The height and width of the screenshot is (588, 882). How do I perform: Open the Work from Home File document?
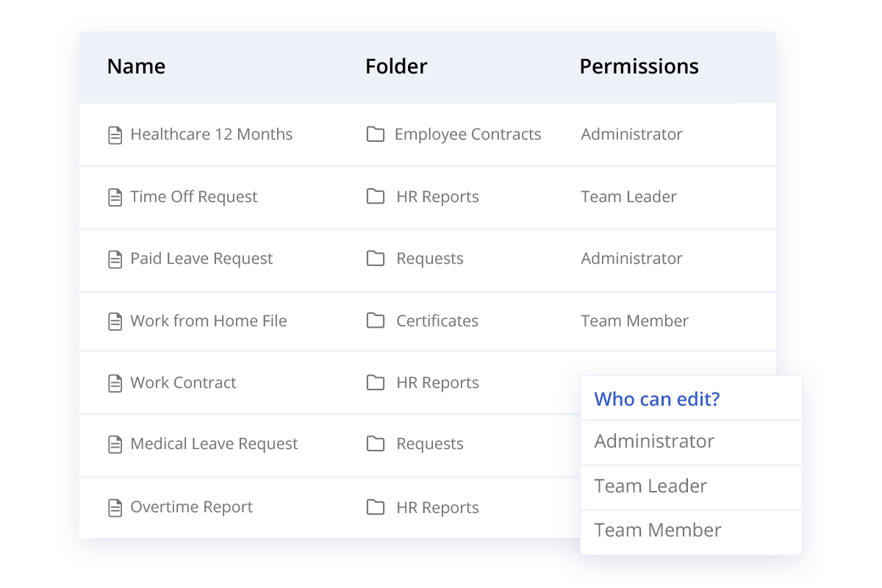(x=208, y=320)
